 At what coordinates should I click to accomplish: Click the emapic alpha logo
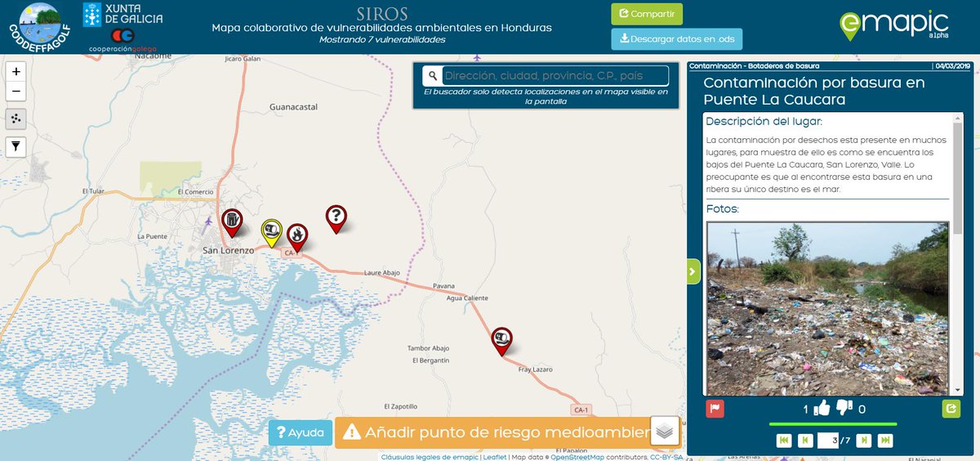coord(893,25)
